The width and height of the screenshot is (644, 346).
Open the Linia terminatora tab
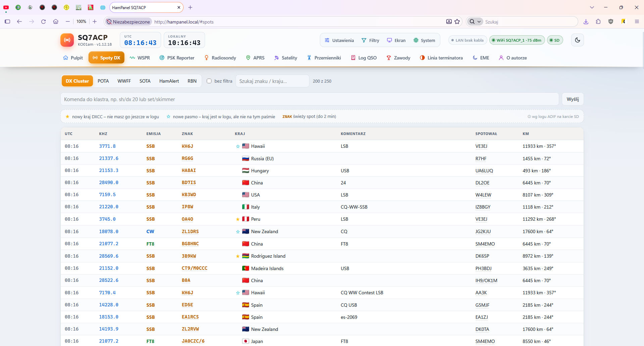(441, 58)
